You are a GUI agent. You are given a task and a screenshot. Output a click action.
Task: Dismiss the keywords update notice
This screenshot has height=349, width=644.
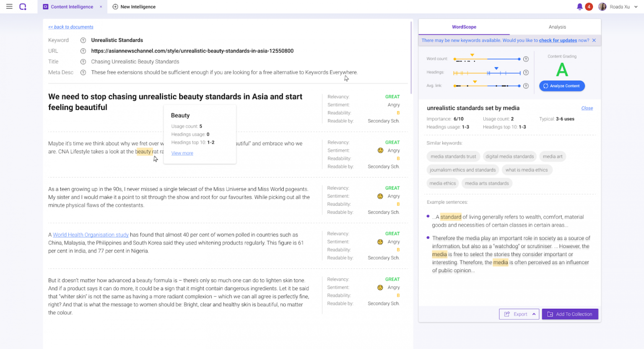tap(594, 41)
